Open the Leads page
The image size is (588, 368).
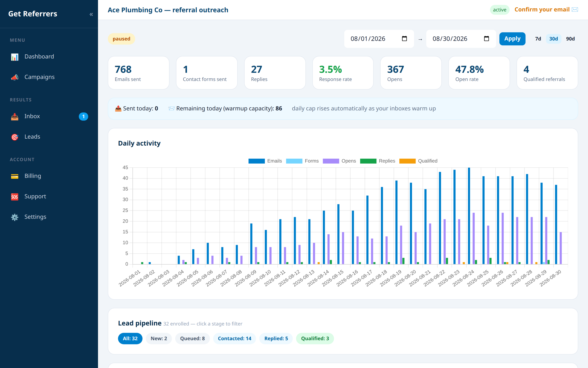point(49,137)
